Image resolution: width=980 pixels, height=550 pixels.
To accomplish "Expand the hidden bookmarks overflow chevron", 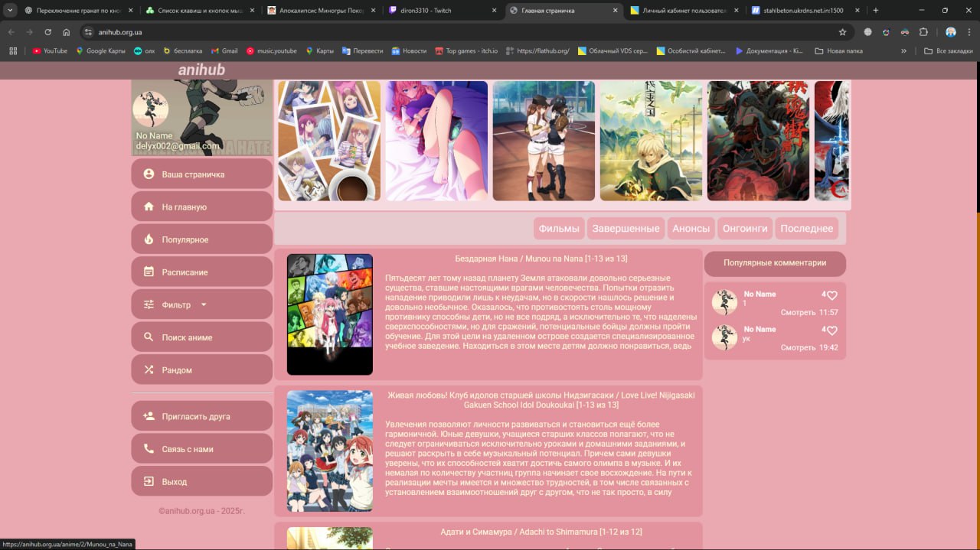I will tap(903, 51).
